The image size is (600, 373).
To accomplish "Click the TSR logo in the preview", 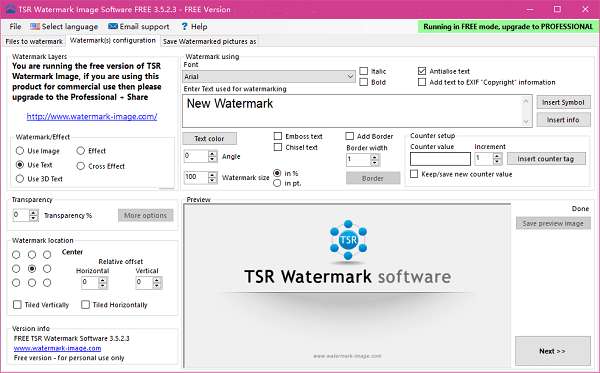I will (x=348, y=240).
